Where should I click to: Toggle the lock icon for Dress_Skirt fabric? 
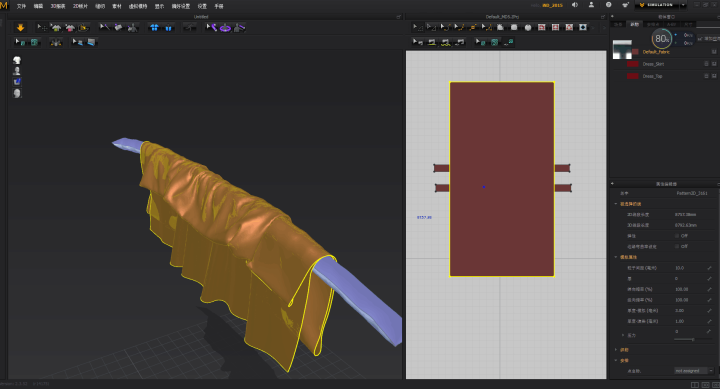707,64
